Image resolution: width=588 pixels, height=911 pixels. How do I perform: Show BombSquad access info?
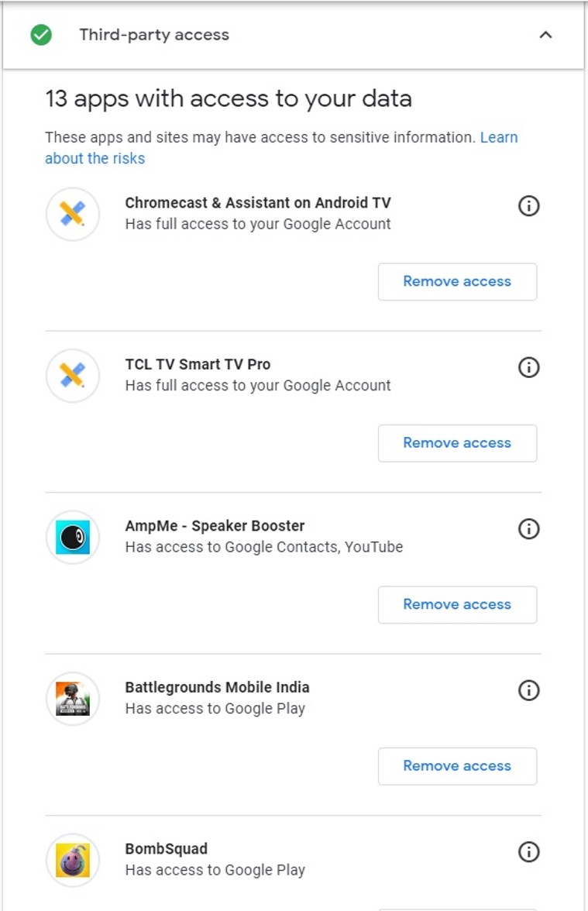528,852
